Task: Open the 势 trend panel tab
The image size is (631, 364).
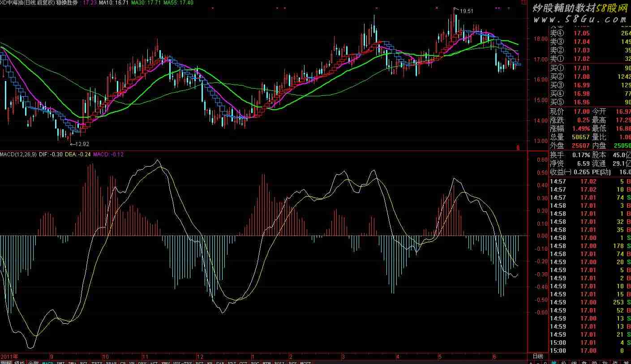Action: point(594,363)
